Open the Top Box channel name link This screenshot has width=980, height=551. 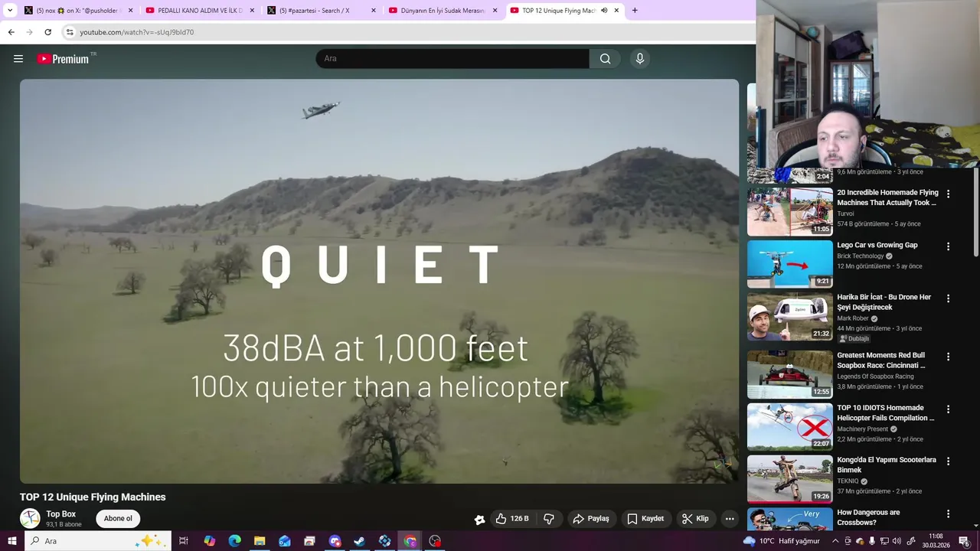click(61, 514)
